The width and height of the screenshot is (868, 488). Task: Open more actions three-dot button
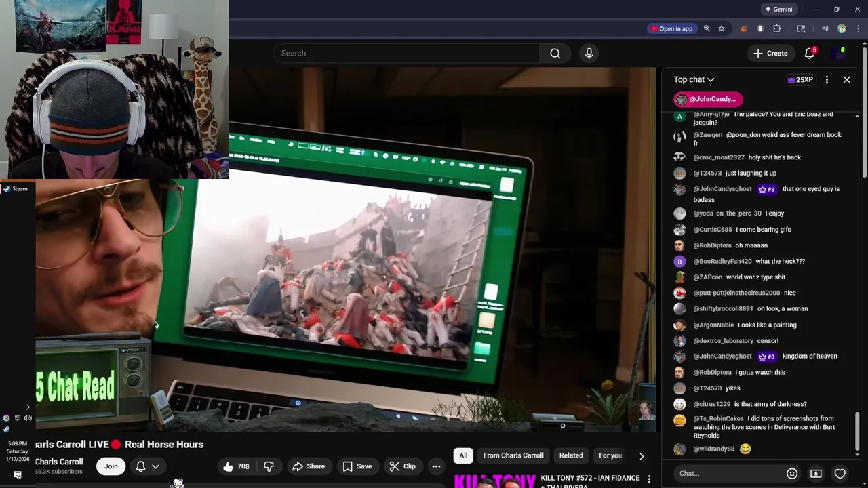[x=437, y=466]
